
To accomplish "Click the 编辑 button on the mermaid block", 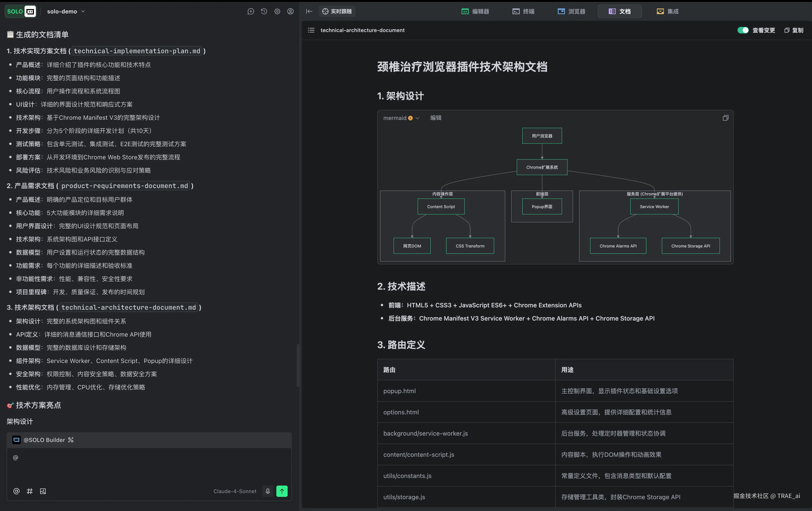I will (x=436, y=118).
